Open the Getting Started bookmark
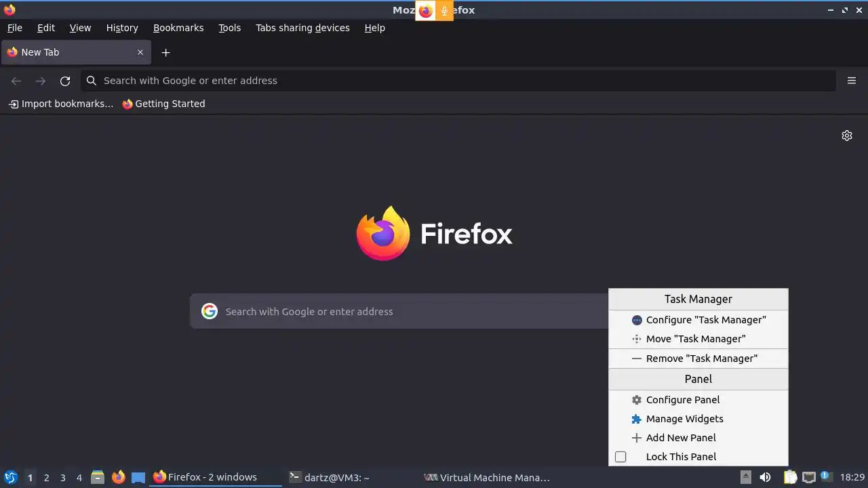 163,104
